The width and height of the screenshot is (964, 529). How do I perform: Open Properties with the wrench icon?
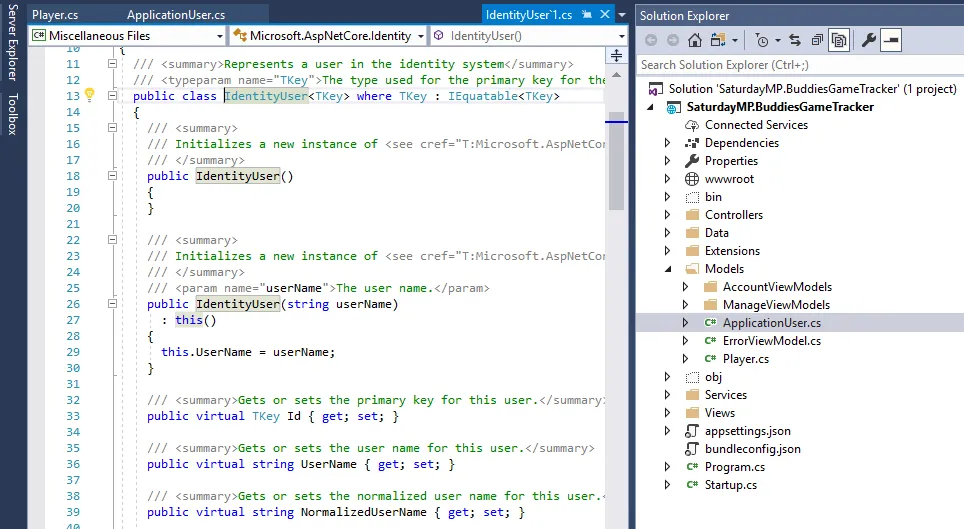[x=869, y=41]
